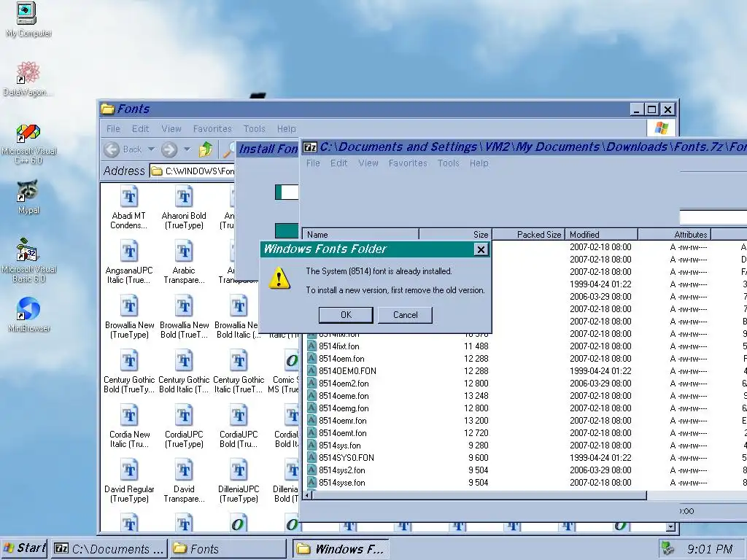Screen dimensions: 747x560
Task: Open the Forward history dropdown arrow
Action: [x=187, y=149]
